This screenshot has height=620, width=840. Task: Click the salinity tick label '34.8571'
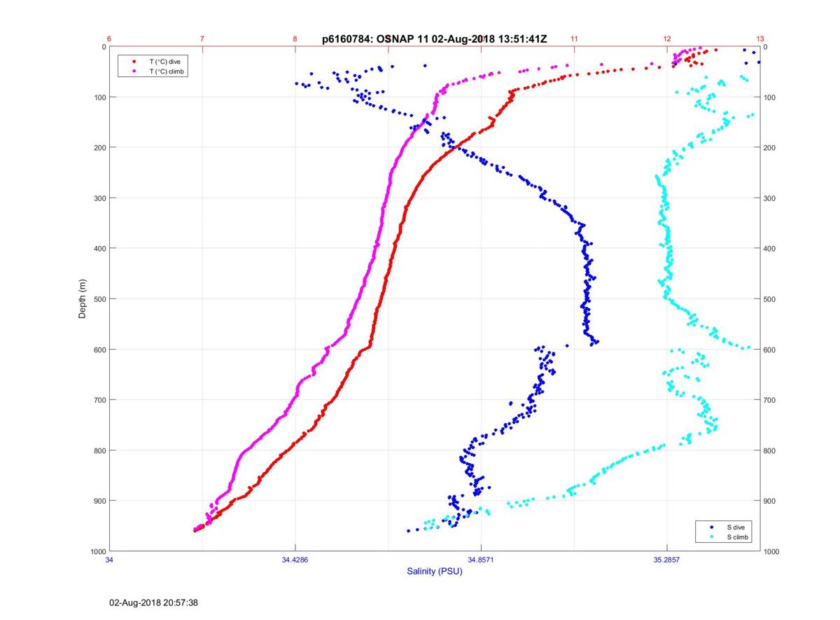tap(481, 560)
